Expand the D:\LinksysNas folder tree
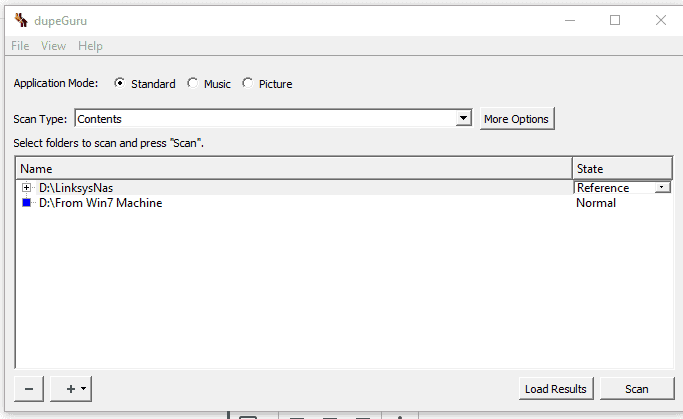The width and height of the screenshot is (683, 419). [x=27, y=188]
